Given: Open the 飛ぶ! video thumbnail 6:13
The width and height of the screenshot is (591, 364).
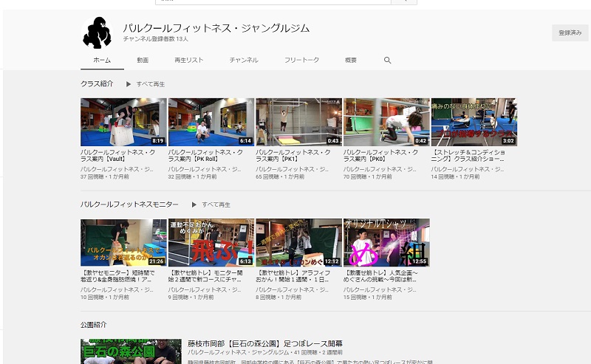Looking at the screenshot, I should pos(211,243).
